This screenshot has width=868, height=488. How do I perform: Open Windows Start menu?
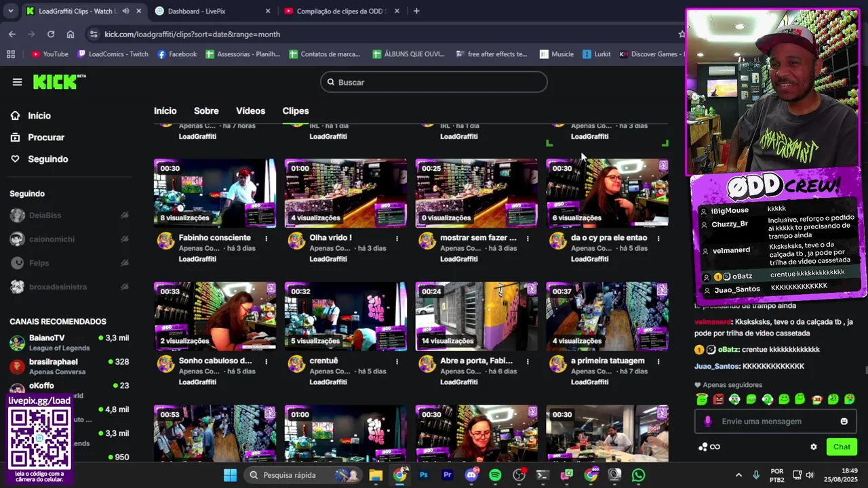click(x=230, y=475)
